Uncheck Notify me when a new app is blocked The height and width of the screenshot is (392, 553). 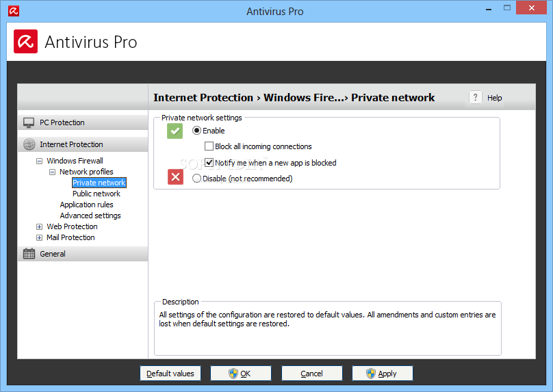coord(209,163)
